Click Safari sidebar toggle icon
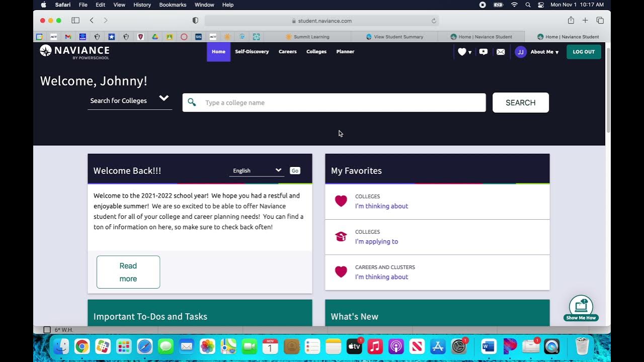The image size is (644, 362). 75,21
